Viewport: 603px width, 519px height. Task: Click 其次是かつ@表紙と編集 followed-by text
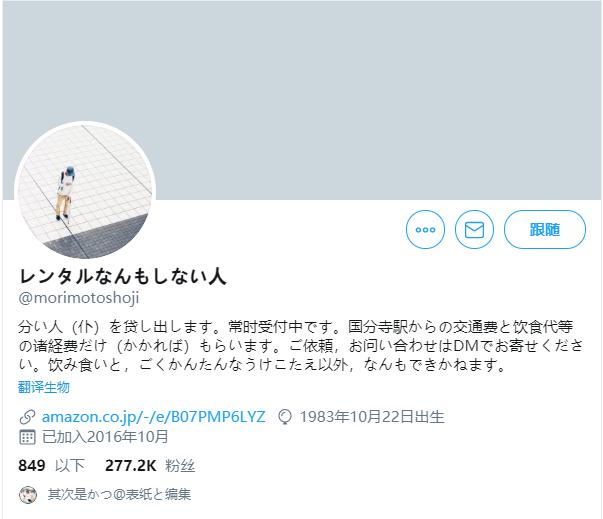click(x=119, y=494)
